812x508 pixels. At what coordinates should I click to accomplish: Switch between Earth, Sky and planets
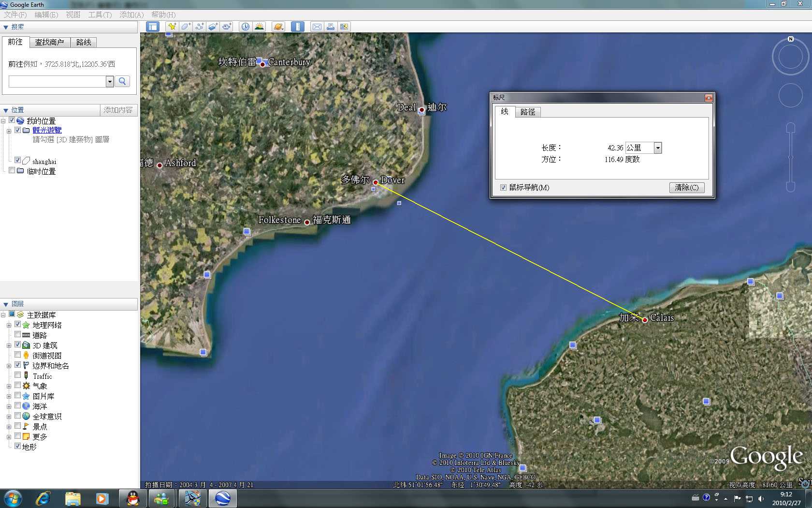point(278,27)
